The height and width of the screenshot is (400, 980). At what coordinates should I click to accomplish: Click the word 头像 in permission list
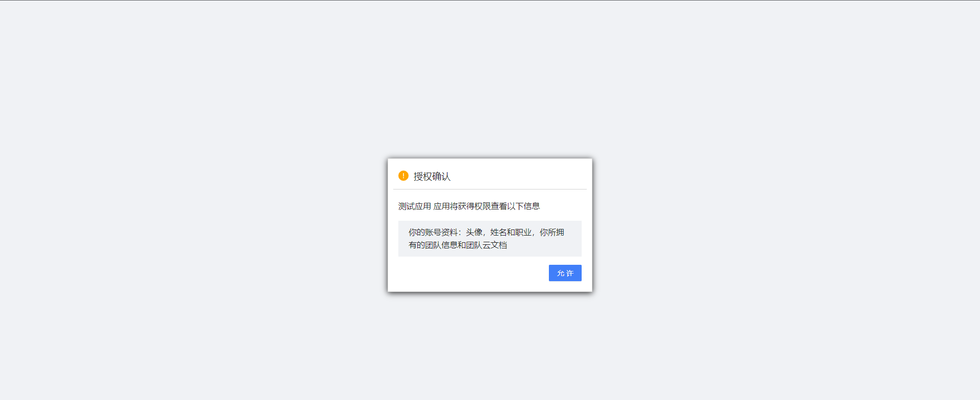[x=474, y=232]
